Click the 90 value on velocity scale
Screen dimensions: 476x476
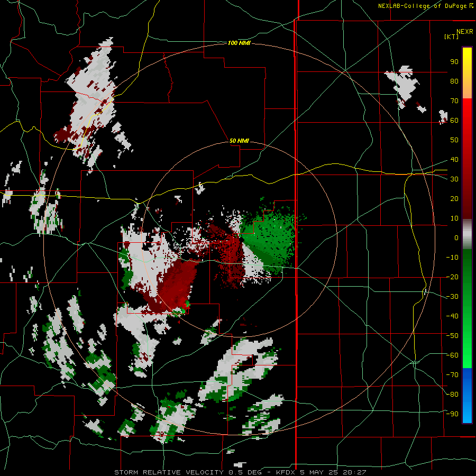click(454, 62)
